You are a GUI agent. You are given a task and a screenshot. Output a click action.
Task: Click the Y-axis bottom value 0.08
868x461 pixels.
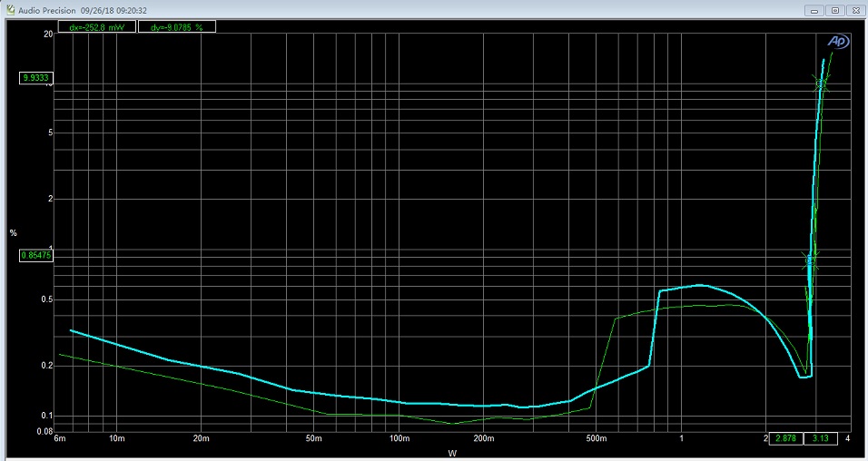tap(44, 431)
